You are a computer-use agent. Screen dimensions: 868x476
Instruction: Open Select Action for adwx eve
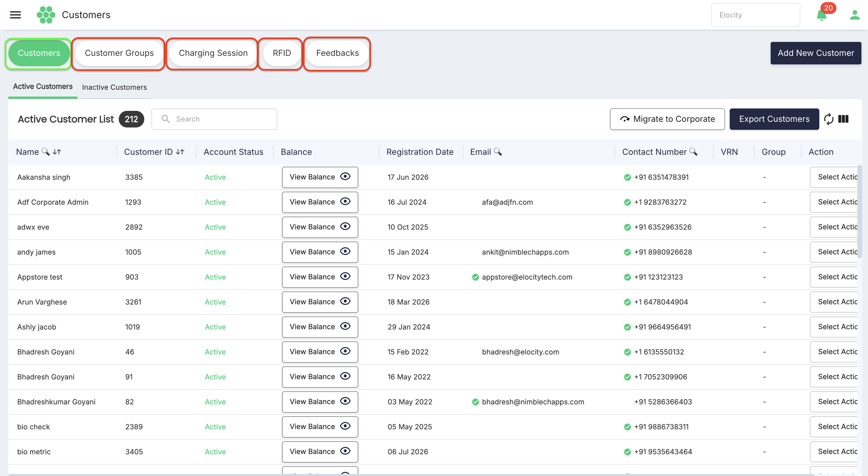coord(834,227)
